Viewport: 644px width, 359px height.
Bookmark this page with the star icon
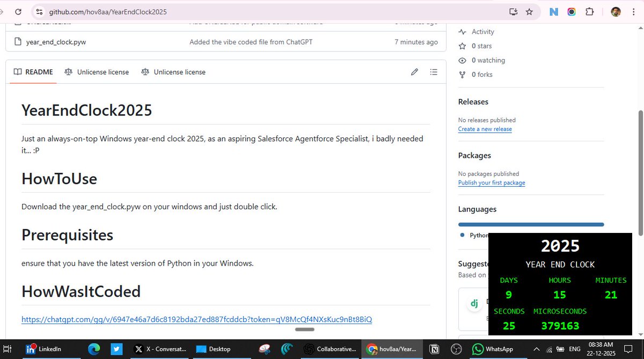point(529,11)
